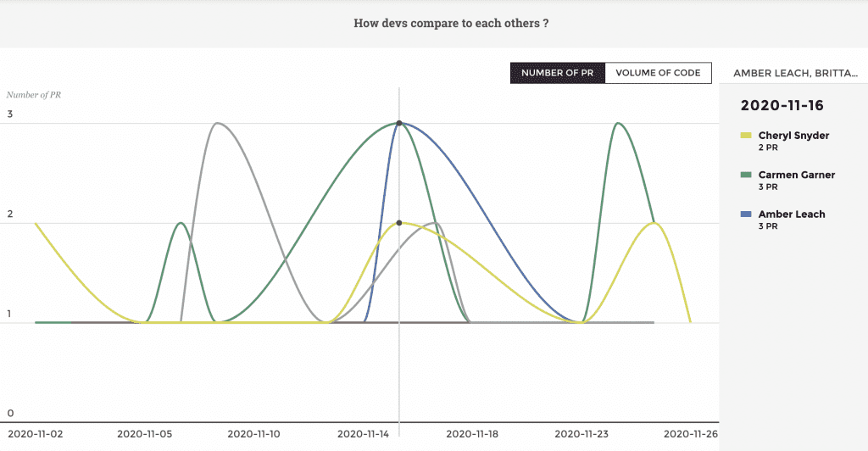
Task: Click the 2020-11-10 x-axis date label
Action: point(254,434)
